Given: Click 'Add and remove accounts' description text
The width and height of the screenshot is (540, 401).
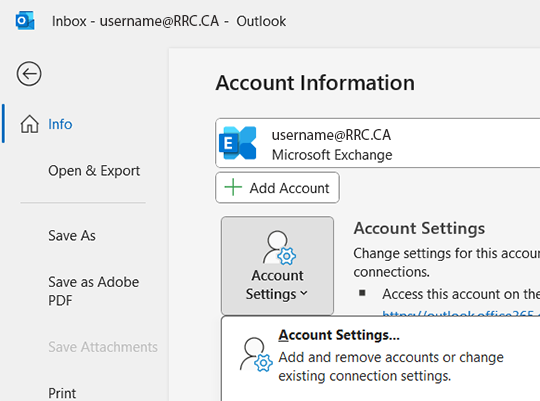Looking at the screenshot, I should point(391,367).
